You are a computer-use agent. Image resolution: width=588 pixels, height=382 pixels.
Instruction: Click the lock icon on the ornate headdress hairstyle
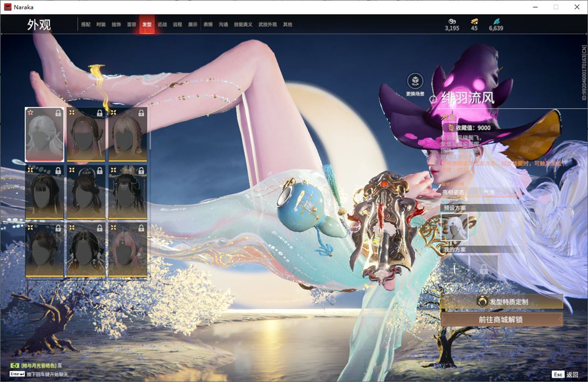141,171
